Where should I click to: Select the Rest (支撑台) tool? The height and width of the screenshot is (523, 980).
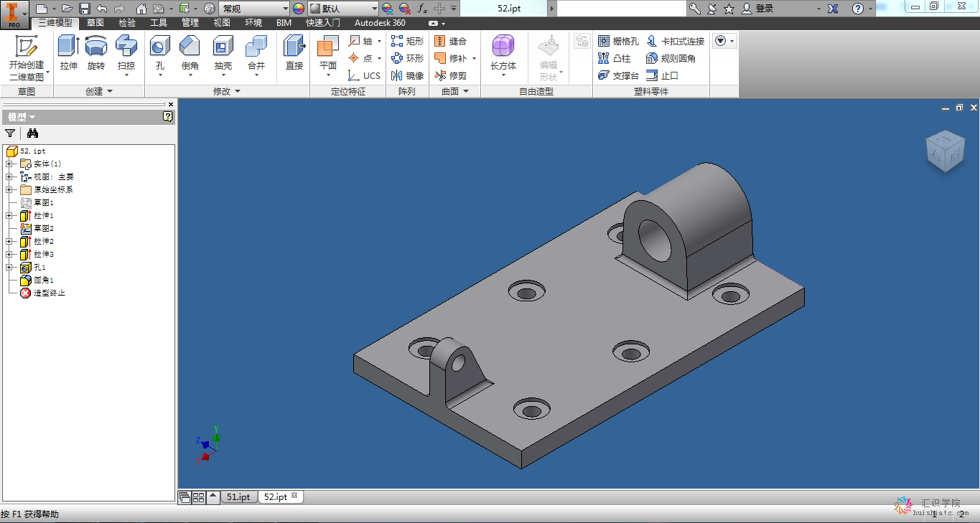[x=618, y=75]
